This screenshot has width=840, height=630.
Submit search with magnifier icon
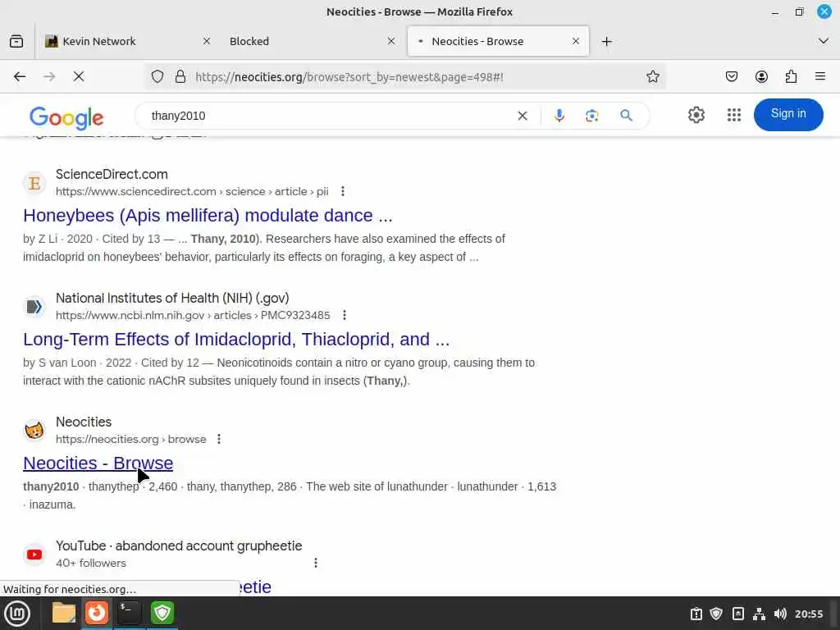pos(626,116)
